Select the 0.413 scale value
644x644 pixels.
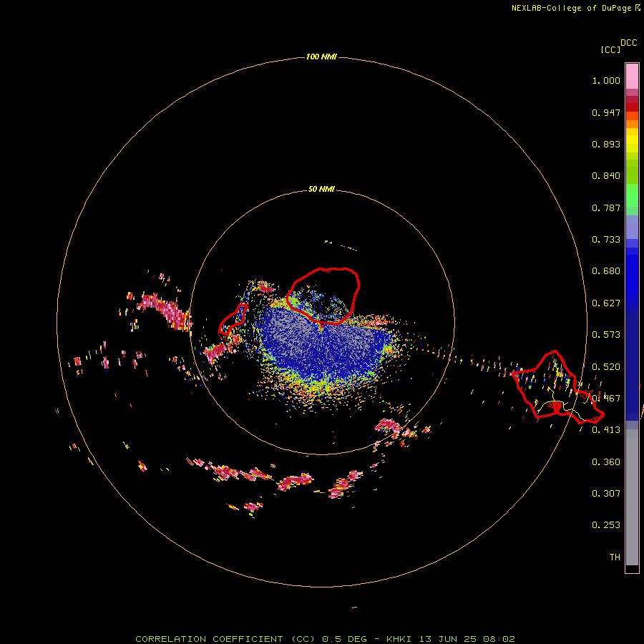(x=606, y=430)
